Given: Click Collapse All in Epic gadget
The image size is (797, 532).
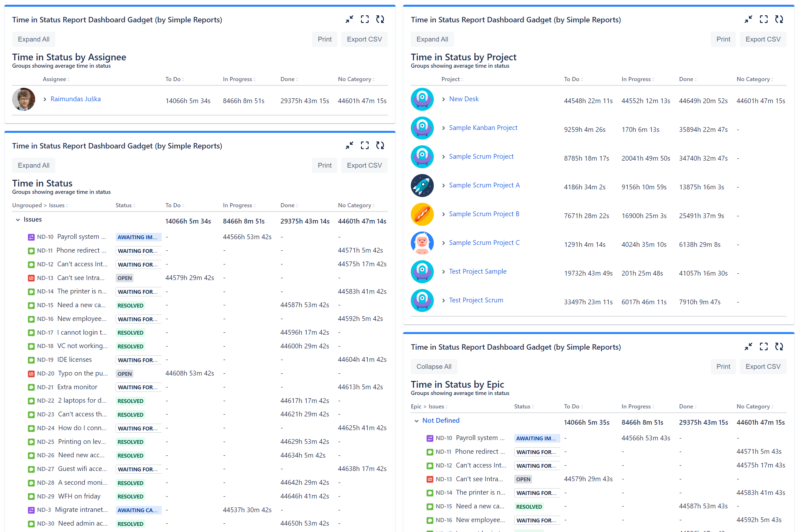Looking at the screenshot, I should coord(433,367).
